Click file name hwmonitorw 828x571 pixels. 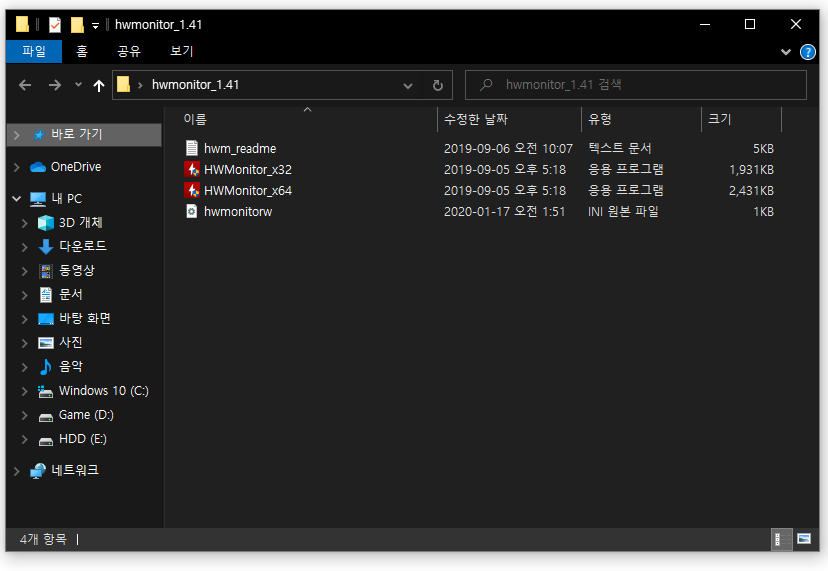[x=238, y=212]
